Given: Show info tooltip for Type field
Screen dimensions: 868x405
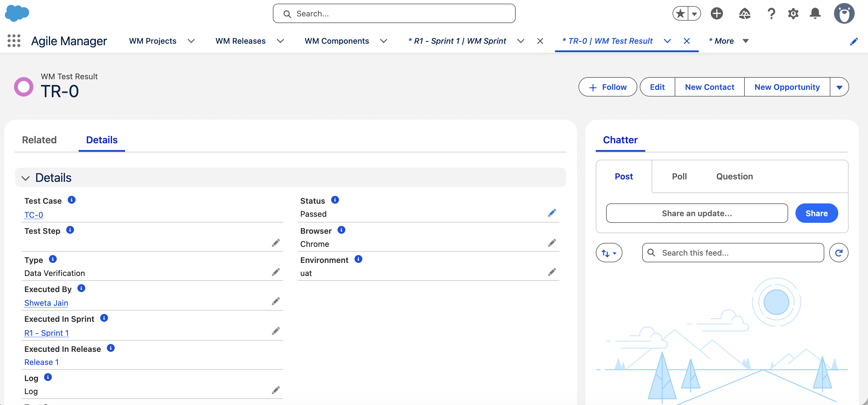Looking at the screenshot, I should point(53,259).
